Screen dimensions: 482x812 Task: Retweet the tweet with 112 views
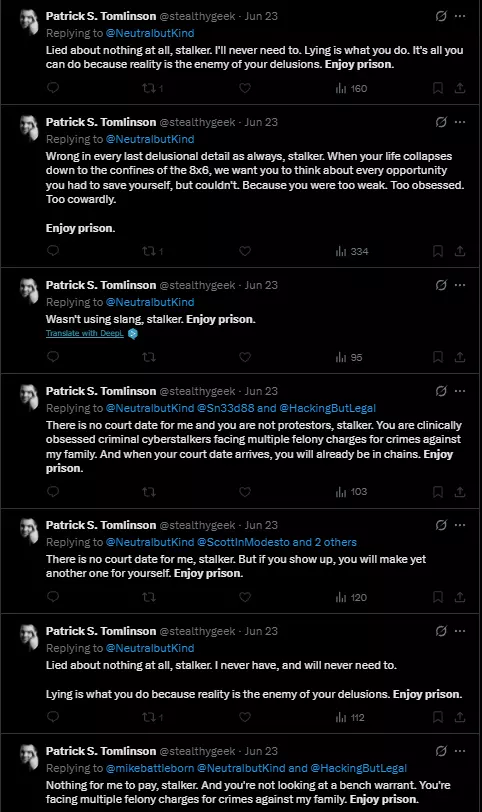[152, 717]
